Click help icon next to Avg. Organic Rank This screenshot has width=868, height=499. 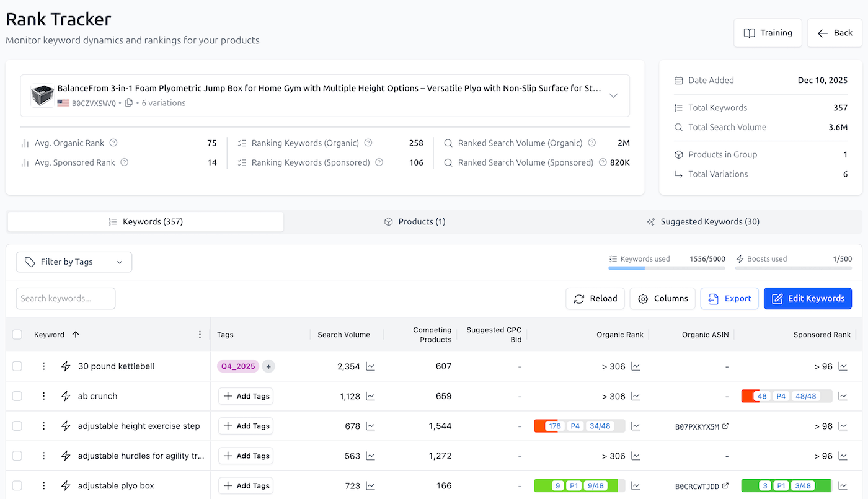(x=113, y=143)
